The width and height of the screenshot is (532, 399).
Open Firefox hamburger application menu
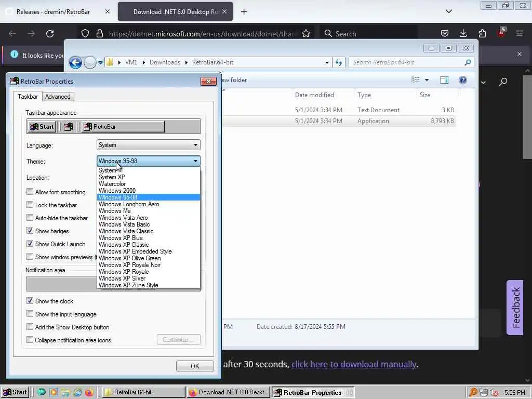(520, 33)
